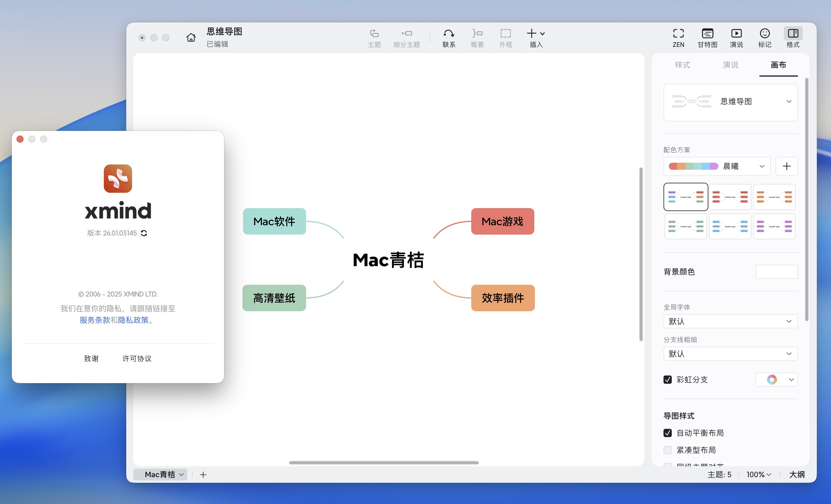Open the Terms of Service (服务条款) link
Viewport: 831px width, 504px height.
pos(95,320)
